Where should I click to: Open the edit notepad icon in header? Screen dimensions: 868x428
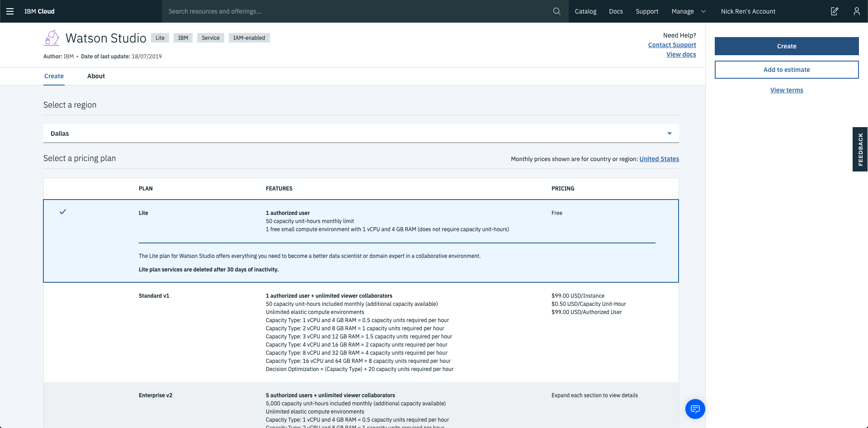(835, 11)
